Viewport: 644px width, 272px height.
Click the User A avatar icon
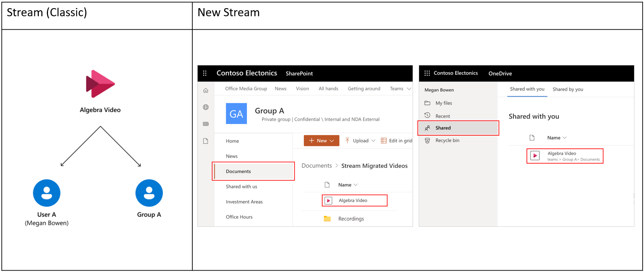click(x=47, y=193)
